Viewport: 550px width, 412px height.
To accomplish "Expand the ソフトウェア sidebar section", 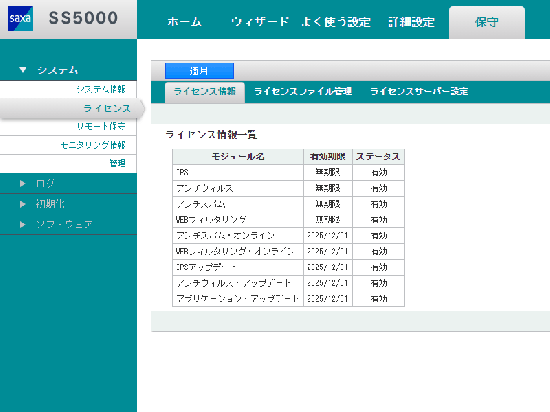I will 68,224.
